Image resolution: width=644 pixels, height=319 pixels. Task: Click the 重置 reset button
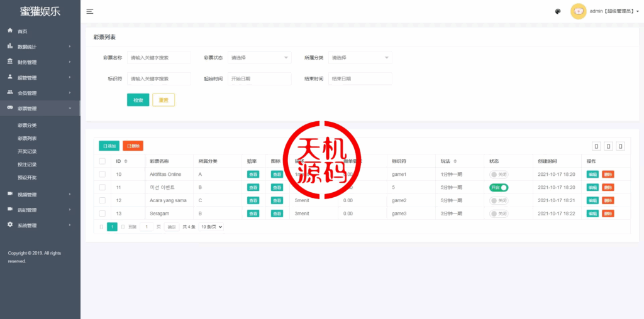point(164,100)
